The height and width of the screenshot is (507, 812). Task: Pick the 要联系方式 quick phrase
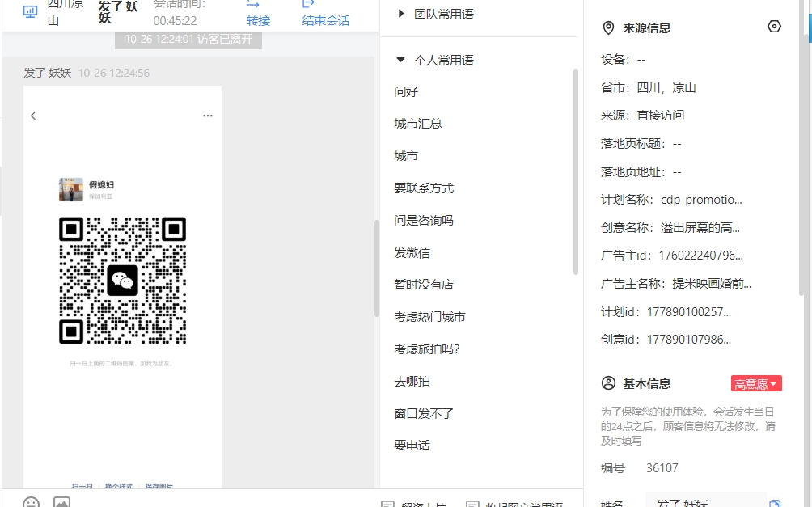(424, 188)
